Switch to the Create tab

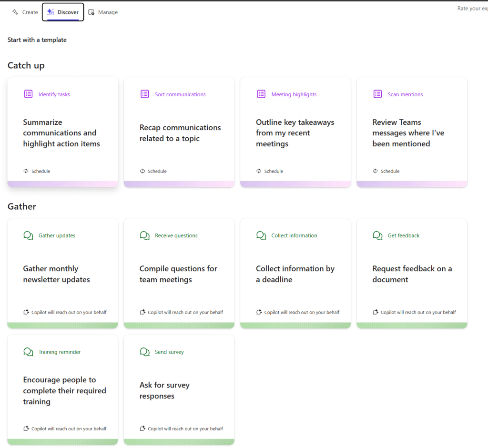tap(25, 12)
